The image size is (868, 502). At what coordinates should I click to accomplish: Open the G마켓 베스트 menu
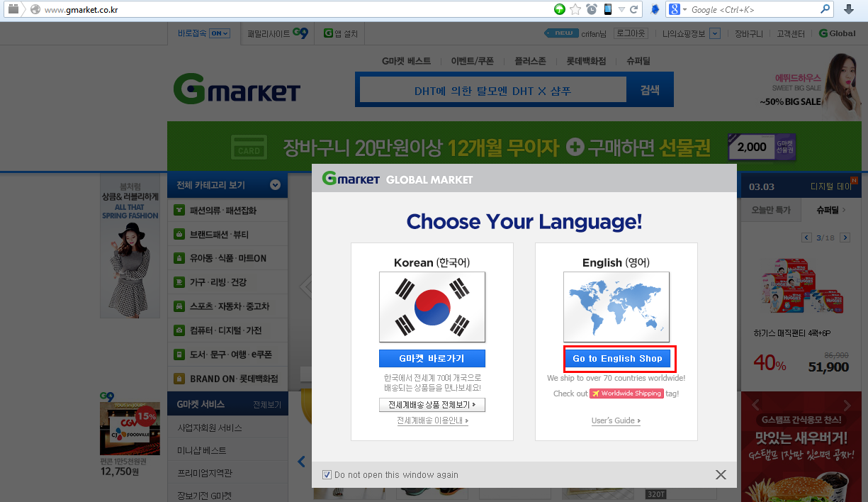tap(406, 62)
